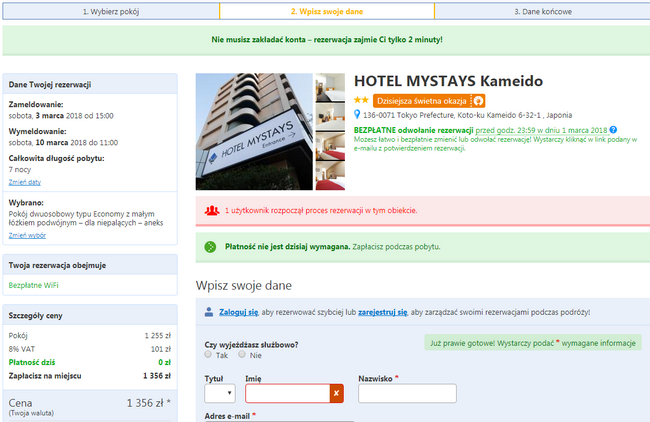
Task: Select the Nie radio for business travel
Action: point(242,354)
